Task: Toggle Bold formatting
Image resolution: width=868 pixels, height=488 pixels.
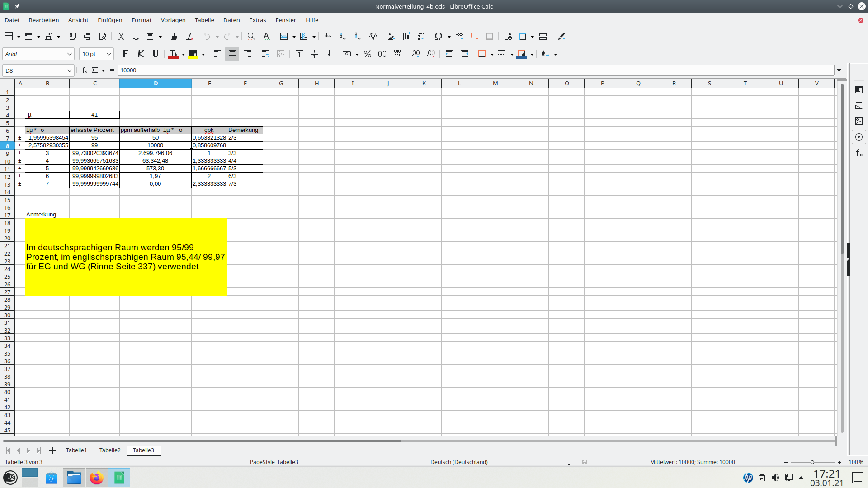Action: 125,54
